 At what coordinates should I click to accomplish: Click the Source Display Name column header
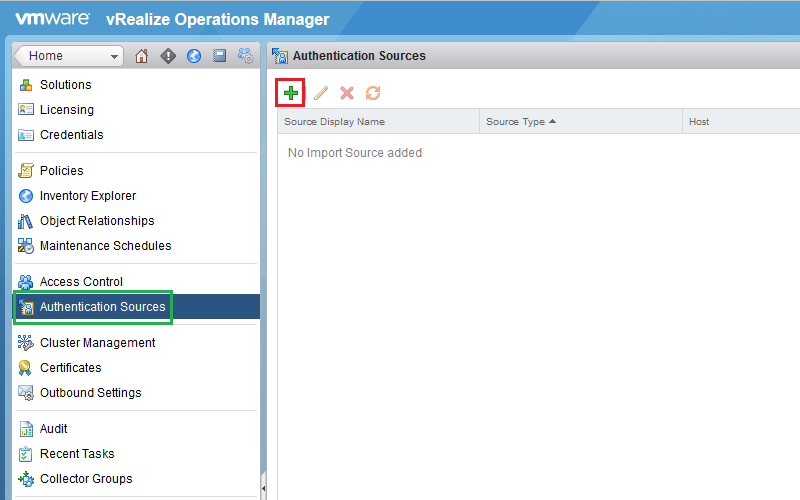tap(335, 122)
